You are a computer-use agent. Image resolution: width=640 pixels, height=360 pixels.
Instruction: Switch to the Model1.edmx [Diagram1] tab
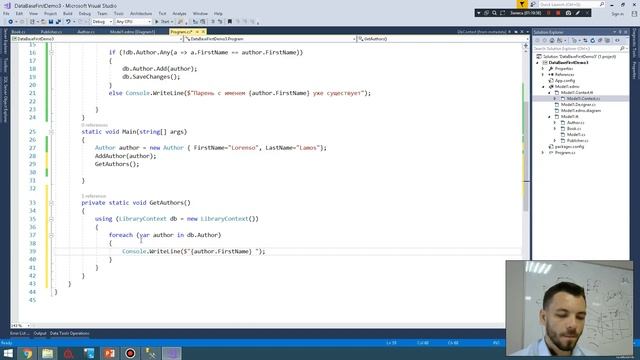[x=132, y=31]
